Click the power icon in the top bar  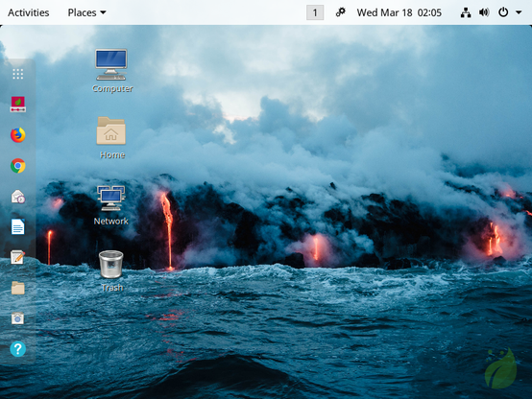pos(503,12)
